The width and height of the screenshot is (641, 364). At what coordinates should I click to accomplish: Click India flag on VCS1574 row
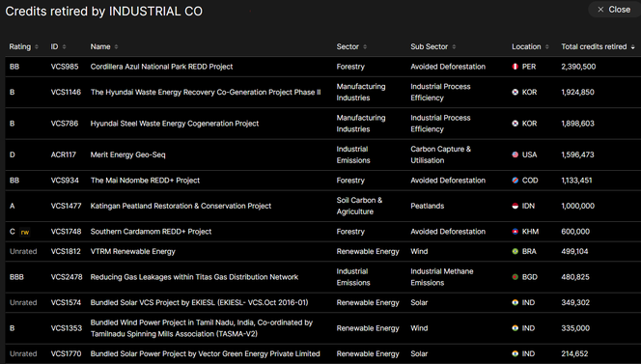tap(516, 302)
